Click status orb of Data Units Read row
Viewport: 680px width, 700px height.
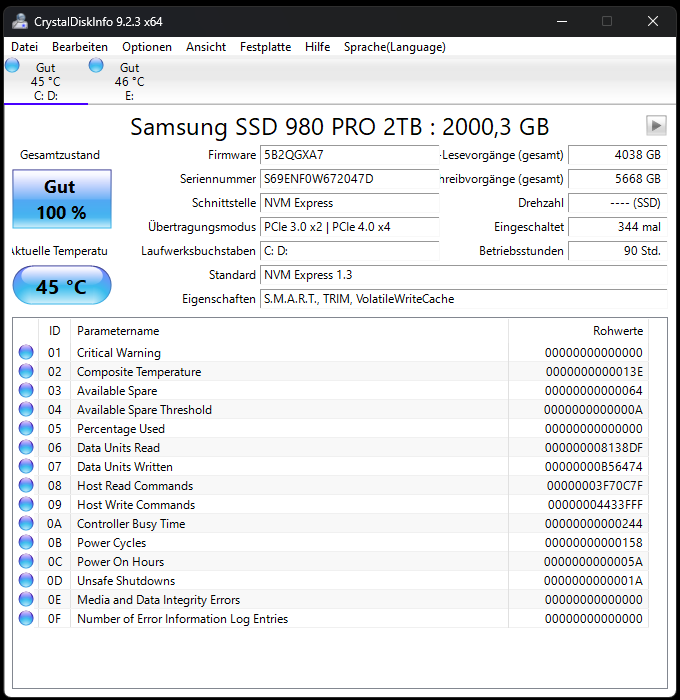pyautogui.click(x=26, y=447)
